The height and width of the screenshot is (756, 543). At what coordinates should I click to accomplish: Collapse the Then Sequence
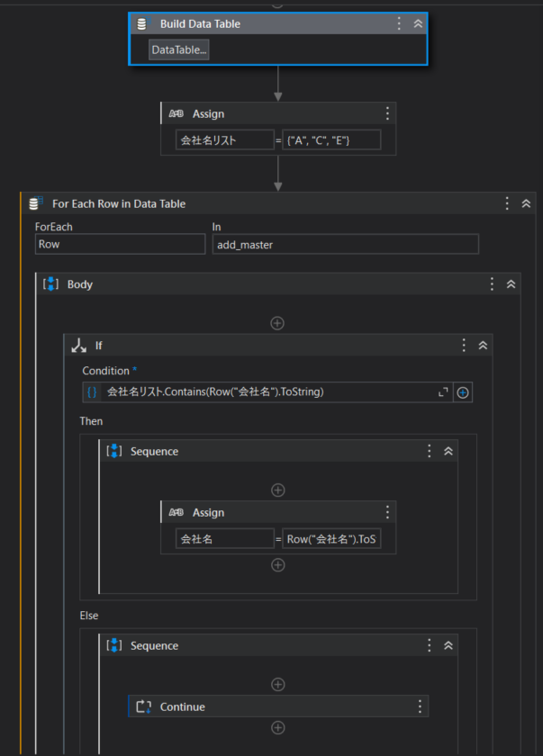[448, 451]
